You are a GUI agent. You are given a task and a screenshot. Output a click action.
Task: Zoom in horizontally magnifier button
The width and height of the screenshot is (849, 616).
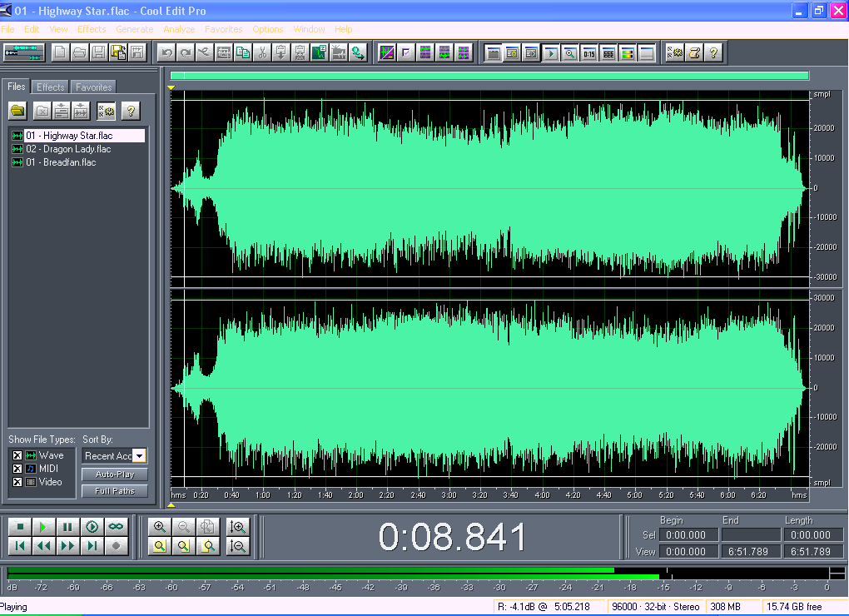[x=160, y=527]
